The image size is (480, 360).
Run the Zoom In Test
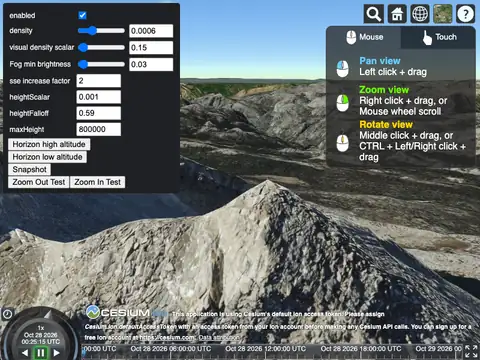97,182
